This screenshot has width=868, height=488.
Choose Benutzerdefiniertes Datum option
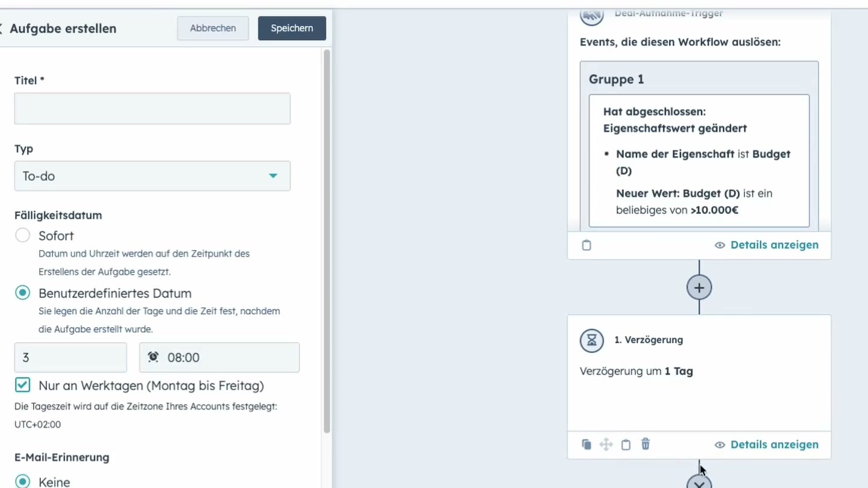tap(22, 293)
